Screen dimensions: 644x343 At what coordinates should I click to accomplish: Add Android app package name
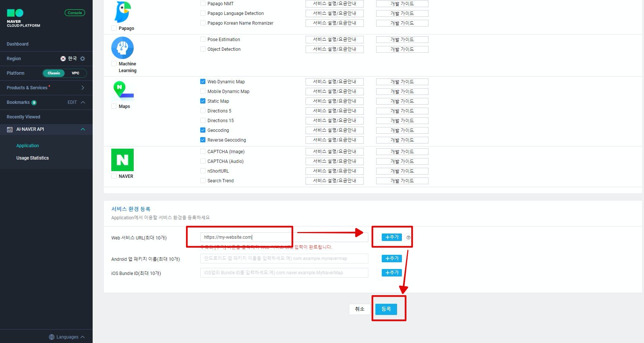391,259
